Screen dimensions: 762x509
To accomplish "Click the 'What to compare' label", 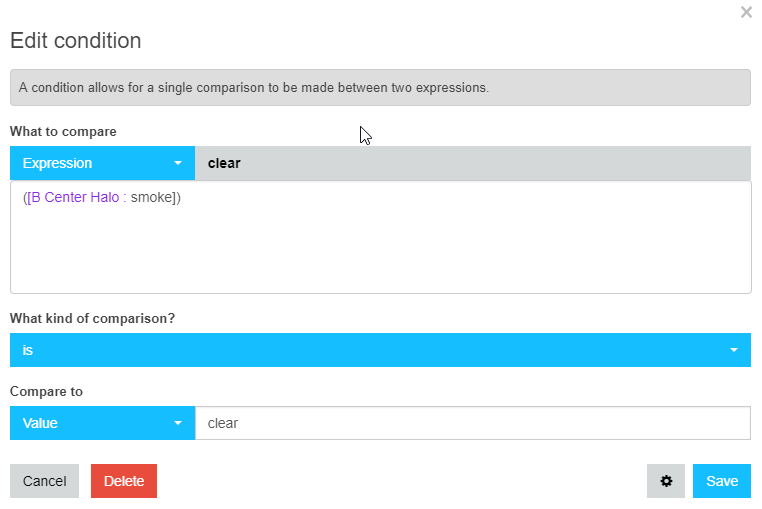I will (x=63, y=132).
